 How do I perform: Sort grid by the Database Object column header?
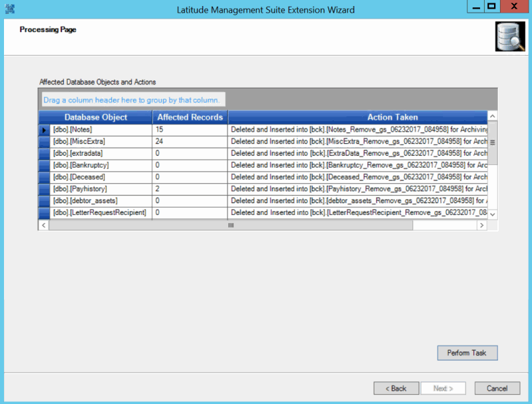(96, 116)
